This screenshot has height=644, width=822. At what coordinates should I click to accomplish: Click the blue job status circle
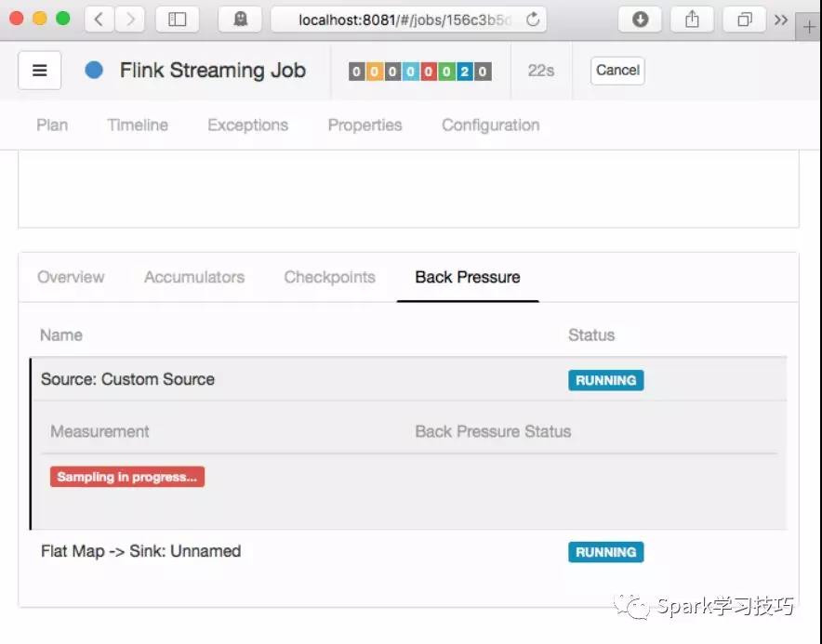94,70
